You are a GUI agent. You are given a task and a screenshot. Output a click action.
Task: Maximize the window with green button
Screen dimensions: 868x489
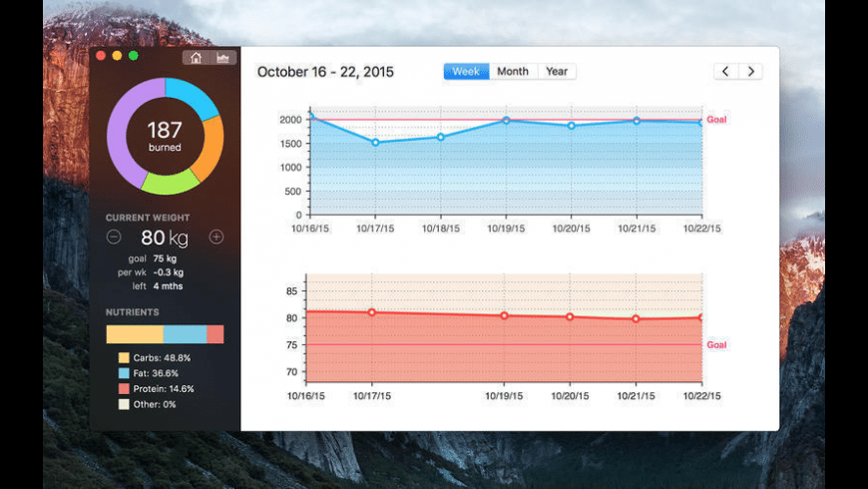click(x=134, y=55)
